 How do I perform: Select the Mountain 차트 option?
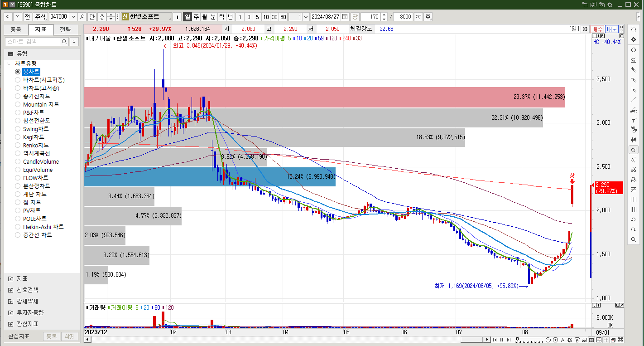click(x=18, y=104)
